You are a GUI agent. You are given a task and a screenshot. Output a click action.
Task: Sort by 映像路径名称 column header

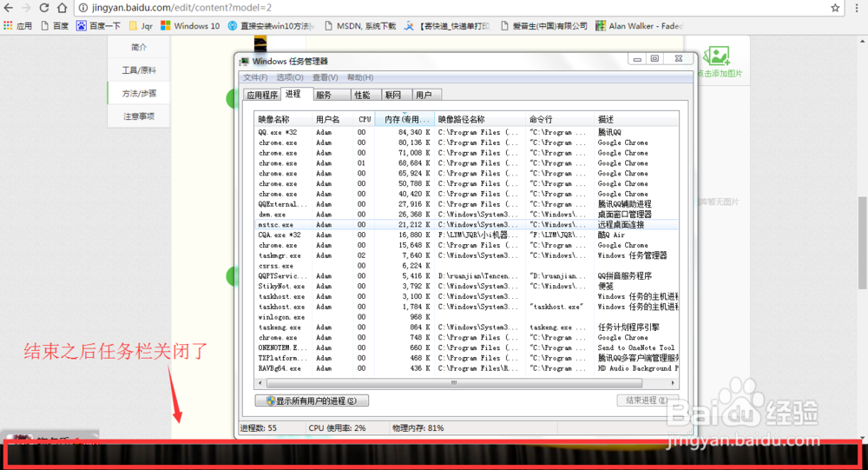tap(480, 119)
